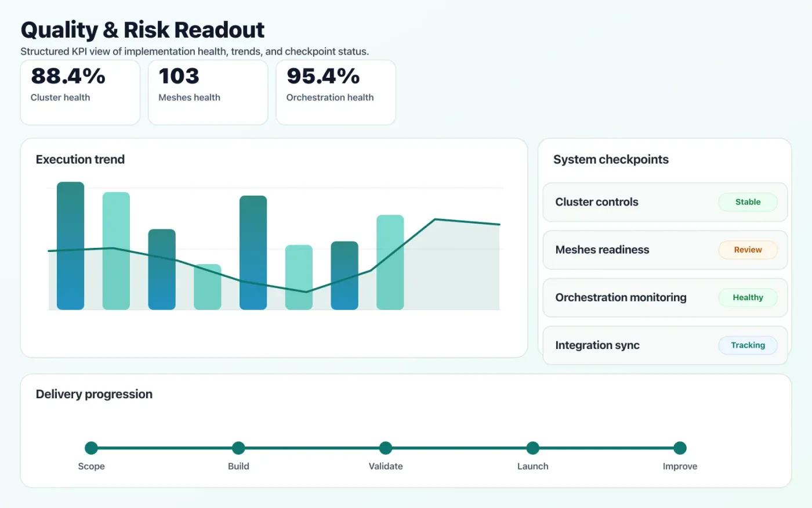The image size is (812, 508).
Task: Click the Tracking badge on Integration sync
Action: coord(748,345)
